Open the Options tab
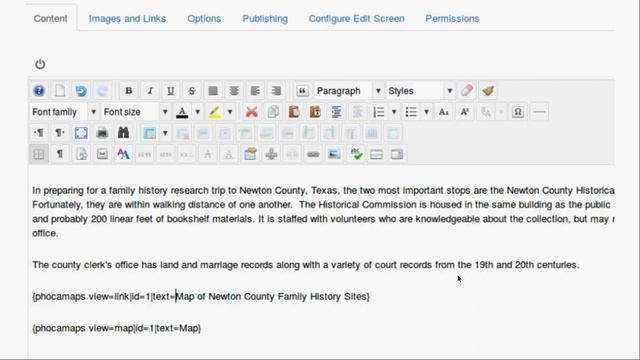 point(204,18)
